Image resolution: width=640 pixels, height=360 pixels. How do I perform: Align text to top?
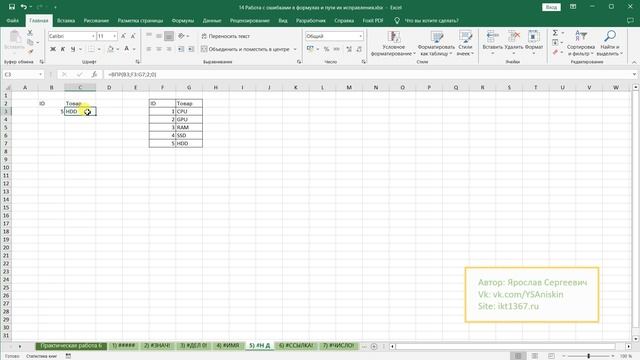pyautogui.click(x=149, y=36)
